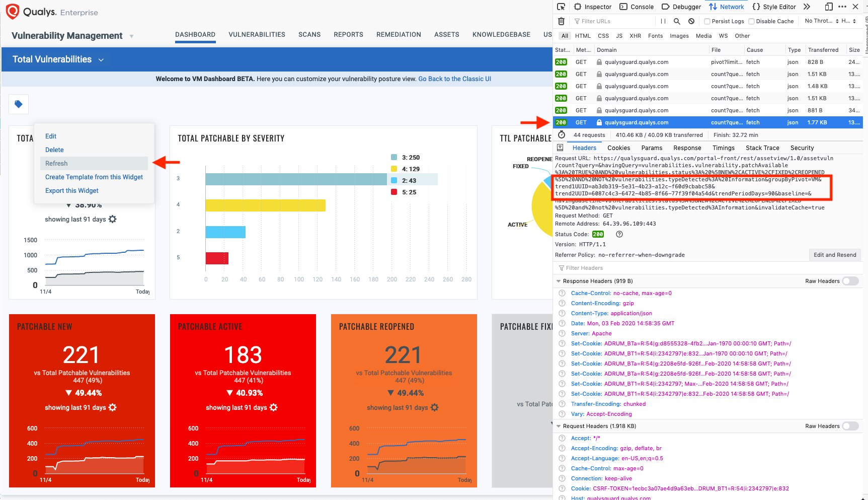The image size is (868, 500).
Task: Open the No Throttling dropdown
Action: click(819, 21)
